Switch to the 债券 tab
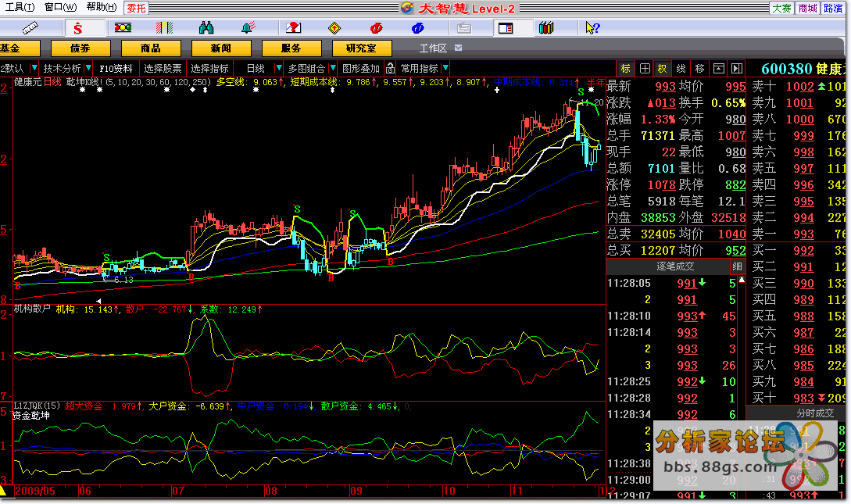The width and height of the screenshot is (851, 504). pos(80,48)
